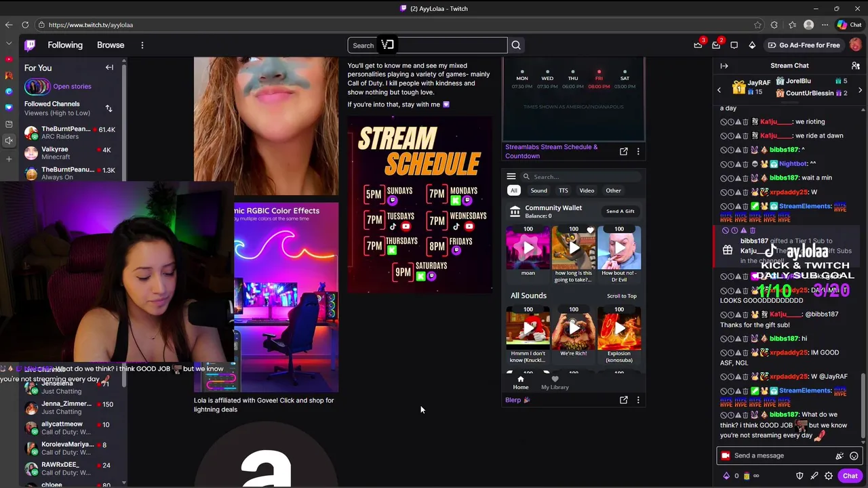Open the Browse tab
Image resolution: width=868 pixels, height=488 pixels.
[x=111, y=45]
